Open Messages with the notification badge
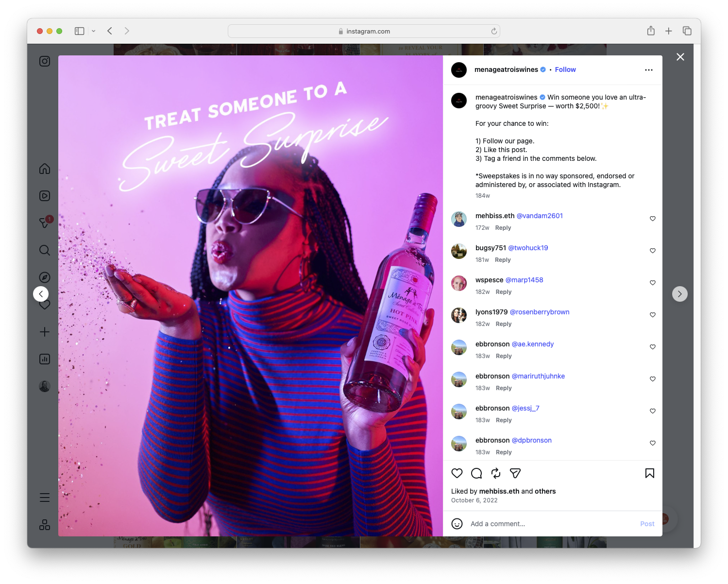 pos(44,223)
